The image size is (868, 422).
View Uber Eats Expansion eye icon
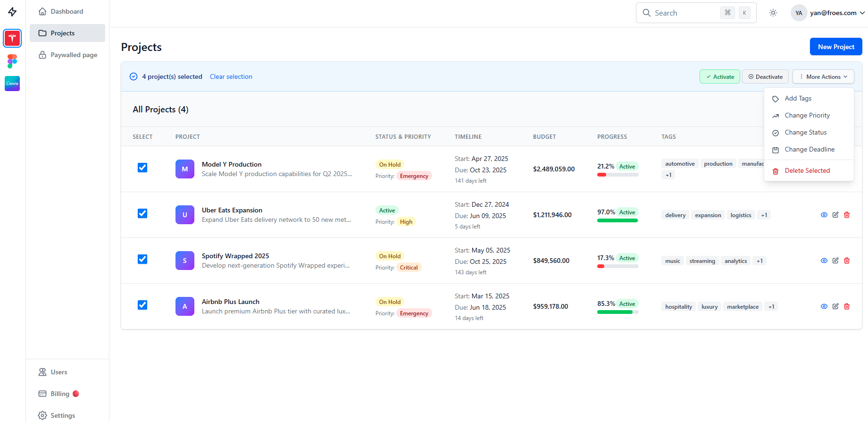point(824,215)
